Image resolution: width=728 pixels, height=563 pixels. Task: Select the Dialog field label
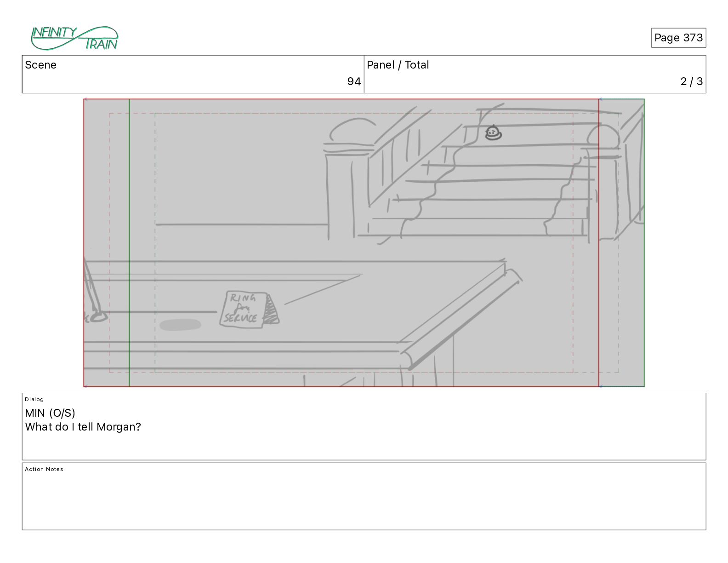[34, 399]
